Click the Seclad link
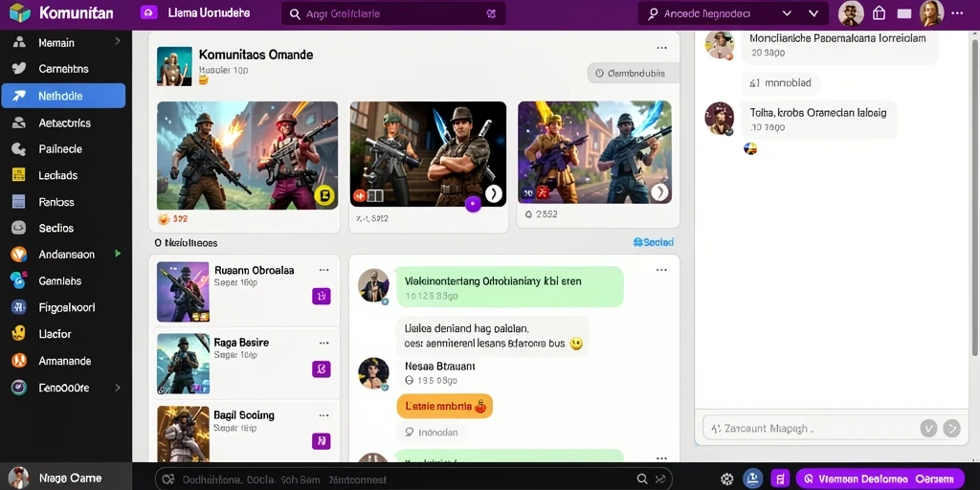Screen dimensions: 980x490 654,242
